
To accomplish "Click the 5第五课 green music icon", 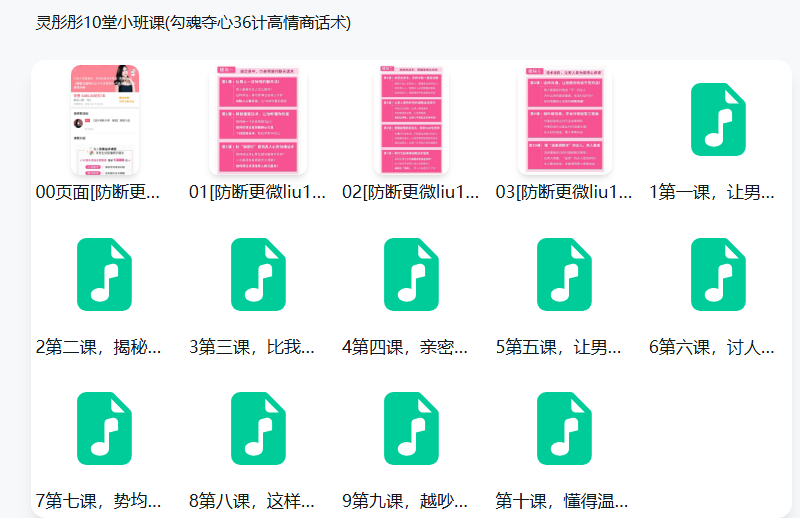I will 564,275.
